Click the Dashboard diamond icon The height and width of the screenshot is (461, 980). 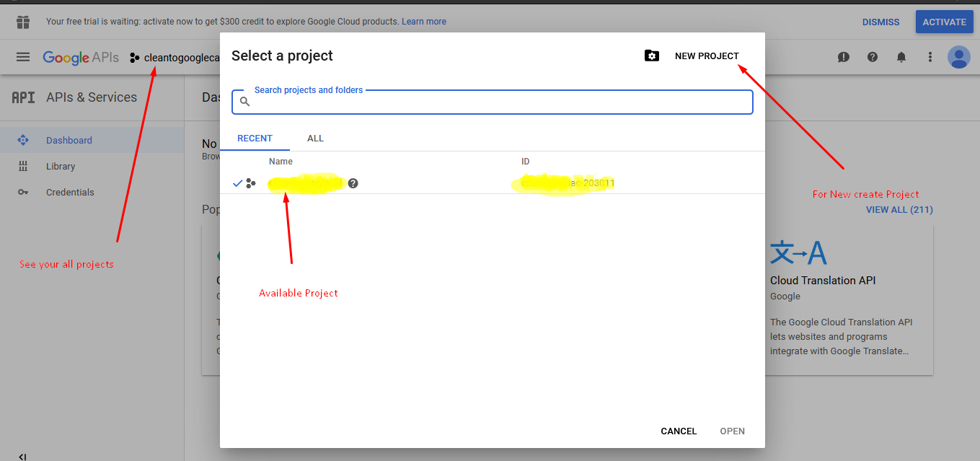[x=22, y=140]
